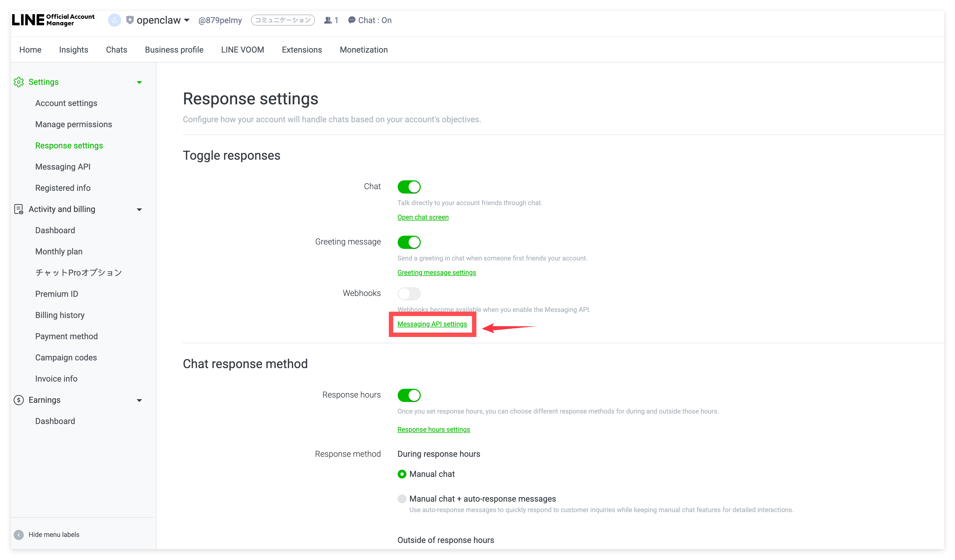Select Manual chat + auto-response messages option
The width and height of the screenshot is (955, 560).
point(402,499)
